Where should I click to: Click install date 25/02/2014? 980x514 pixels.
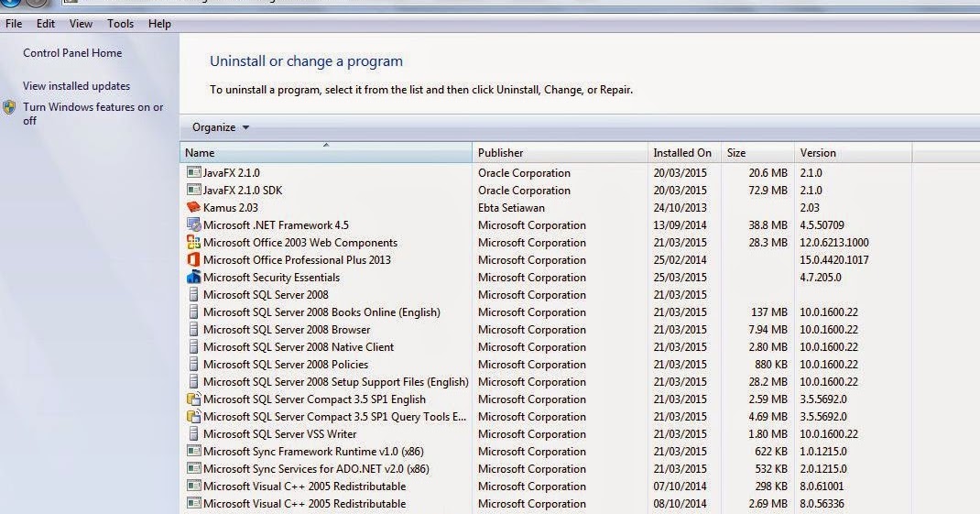[680, 259]
